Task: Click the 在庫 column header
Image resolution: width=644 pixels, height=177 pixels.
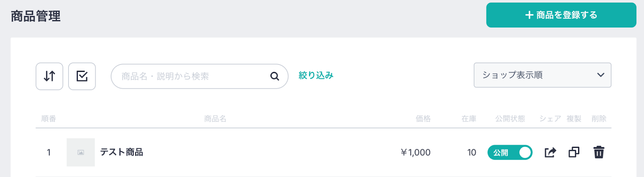Action: point(469,119)
